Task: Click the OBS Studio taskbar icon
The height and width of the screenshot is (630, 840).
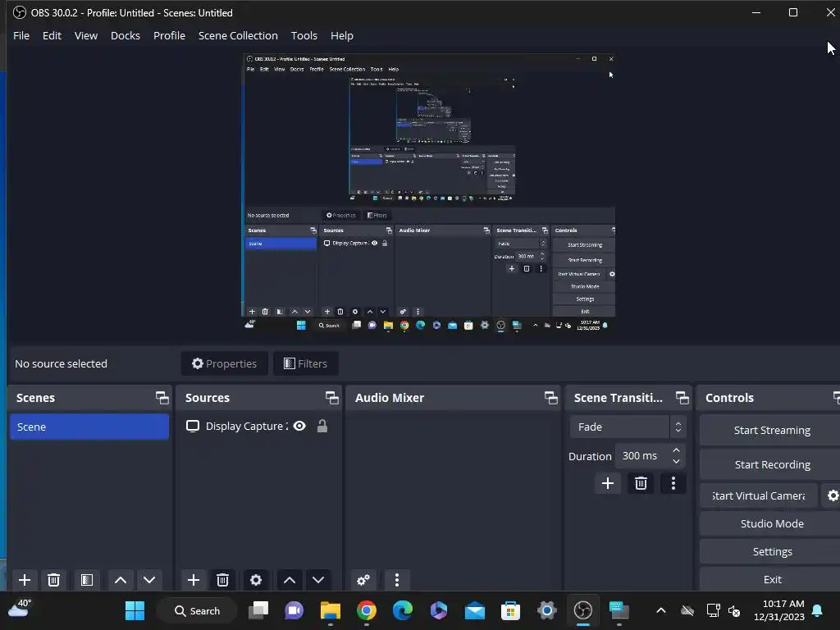Action: tap(583, 610)
